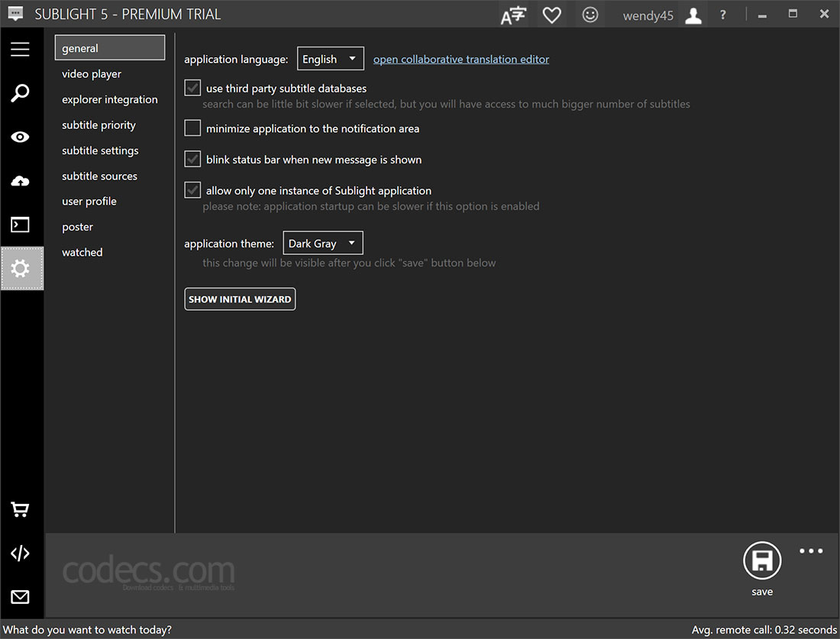Open the cloud upload section

coord(21,181)
